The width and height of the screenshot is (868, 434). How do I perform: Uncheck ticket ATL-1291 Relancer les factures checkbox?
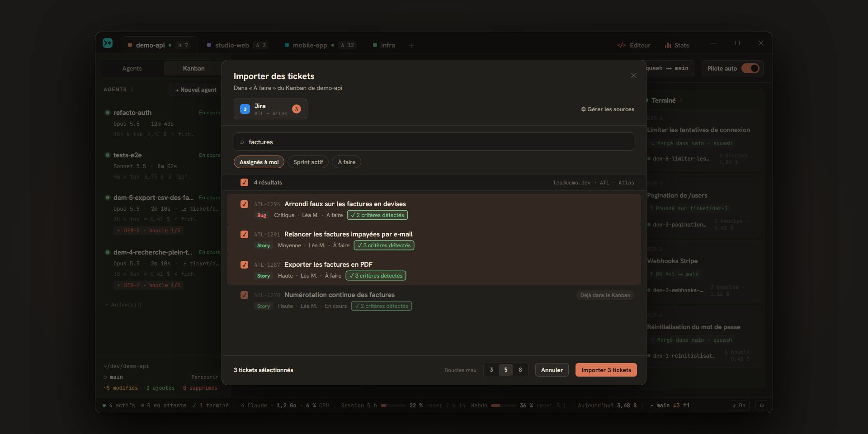point(244,234)
